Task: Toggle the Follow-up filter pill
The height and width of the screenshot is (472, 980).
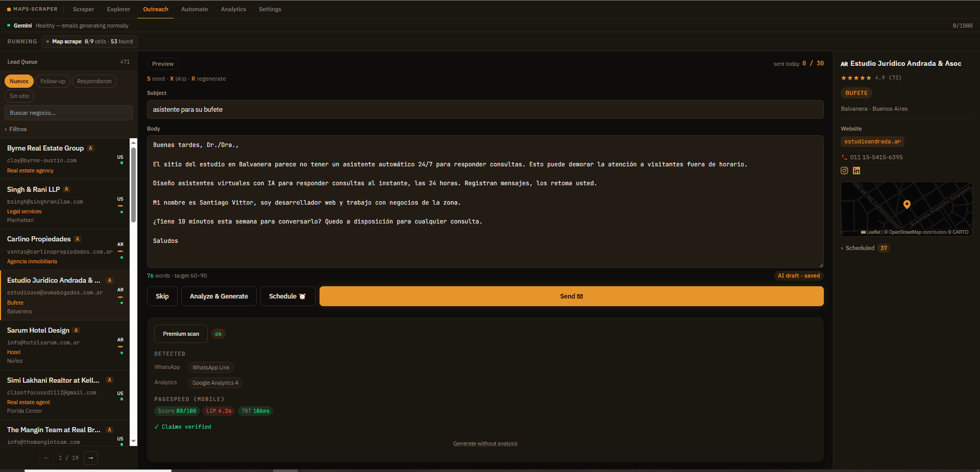Action: [x=53, y=81]
